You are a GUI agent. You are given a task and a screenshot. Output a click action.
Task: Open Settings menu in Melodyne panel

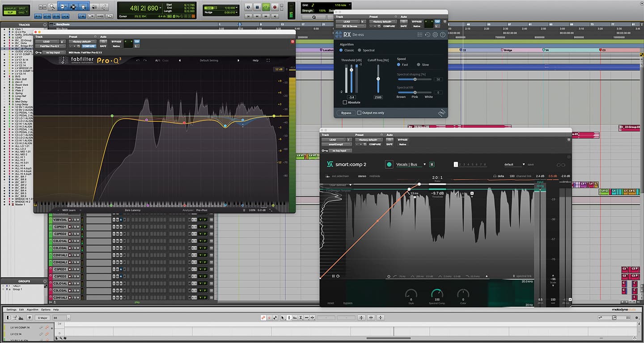tap(12, 310)
